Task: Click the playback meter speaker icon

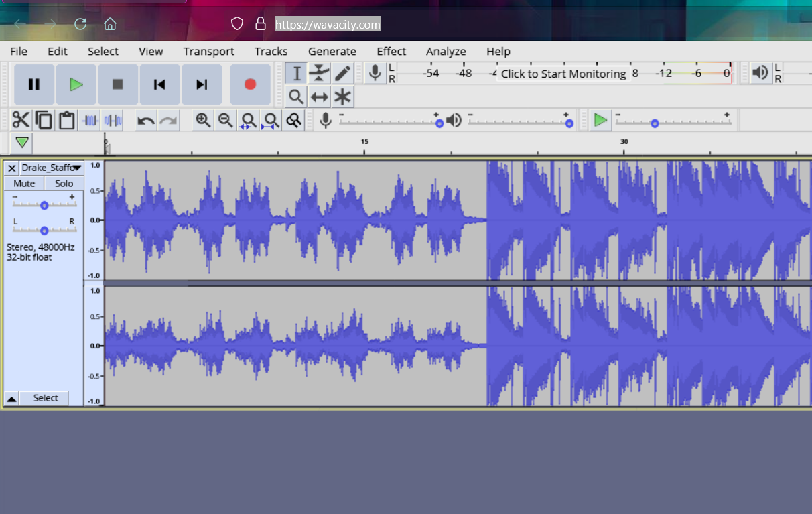Action: tap(760, 73)
